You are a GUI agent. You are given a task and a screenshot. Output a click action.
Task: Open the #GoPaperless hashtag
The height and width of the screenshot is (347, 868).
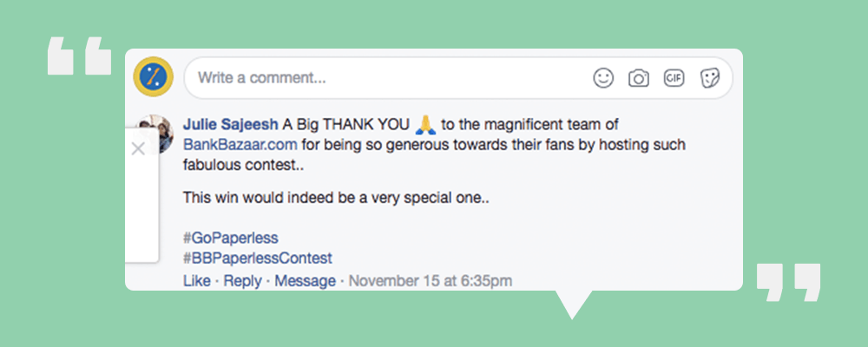pos(231,238)
